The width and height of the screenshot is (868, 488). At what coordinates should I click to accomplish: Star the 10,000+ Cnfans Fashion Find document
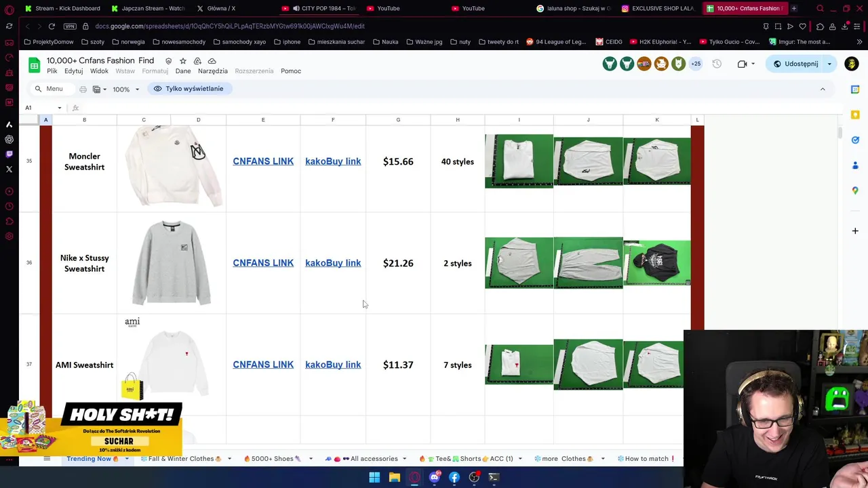click(182, 61)
